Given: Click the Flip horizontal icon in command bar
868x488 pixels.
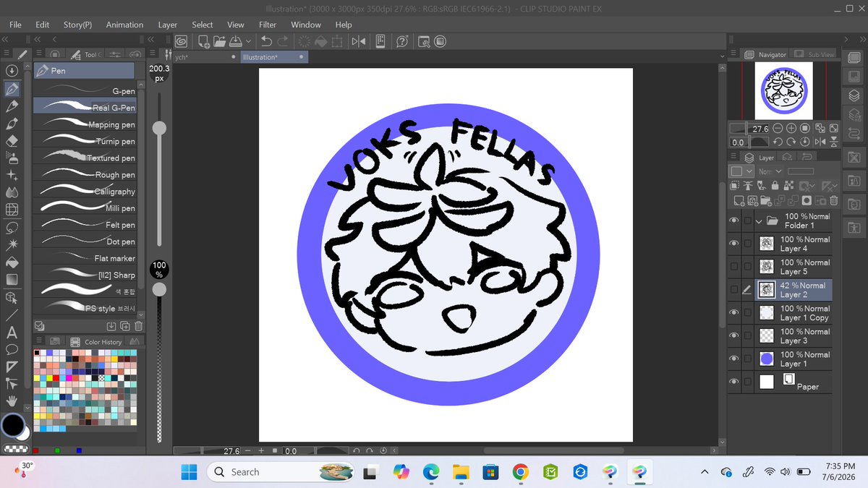Looking at the screenshot, I should [x=359, y=41].
